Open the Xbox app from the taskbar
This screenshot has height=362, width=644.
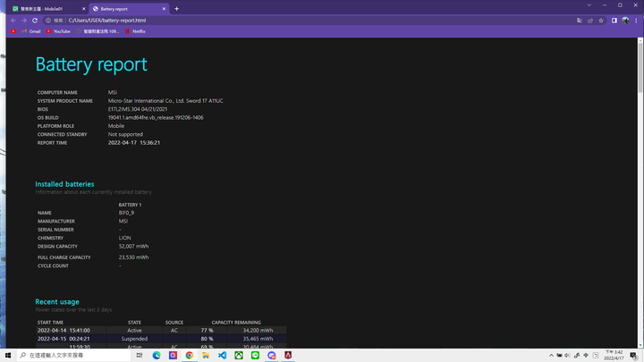(239, 355)
